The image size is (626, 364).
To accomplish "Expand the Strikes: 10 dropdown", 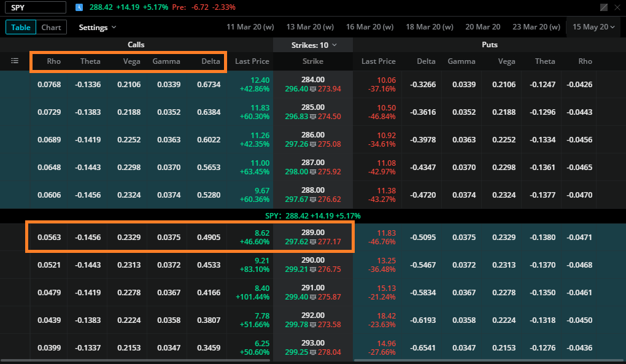I will click(314, 45).
